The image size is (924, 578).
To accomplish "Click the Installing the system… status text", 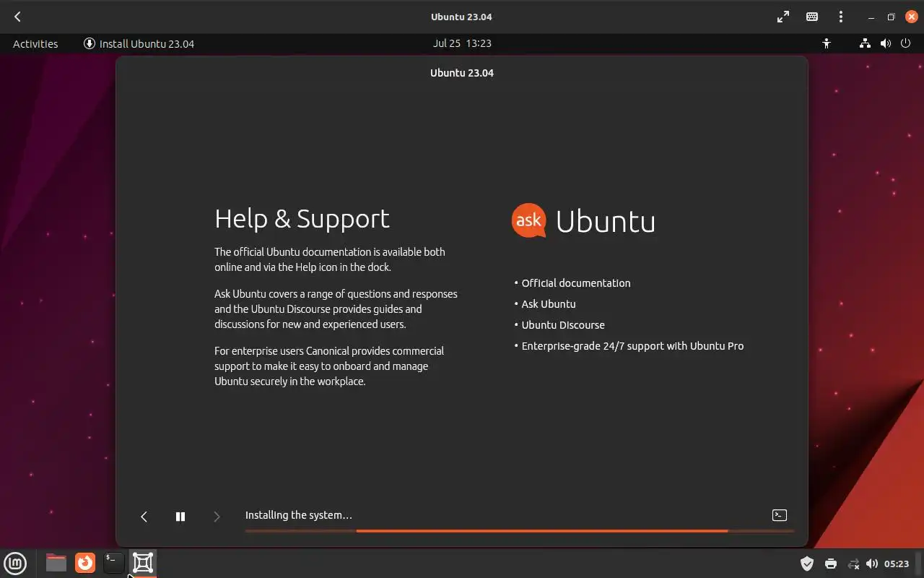I will click(299, 515).
